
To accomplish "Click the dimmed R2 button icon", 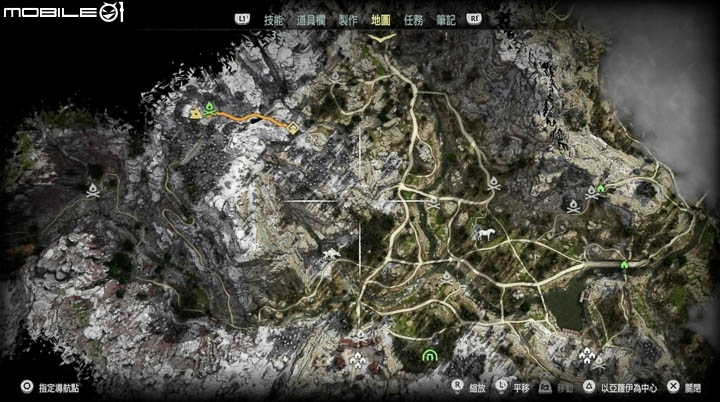I will click(545, 387).
